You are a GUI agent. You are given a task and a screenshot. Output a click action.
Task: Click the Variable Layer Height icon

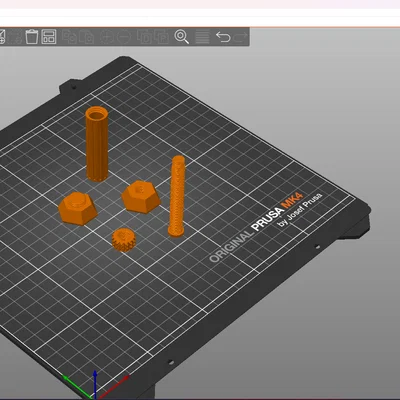coord(202,37)
